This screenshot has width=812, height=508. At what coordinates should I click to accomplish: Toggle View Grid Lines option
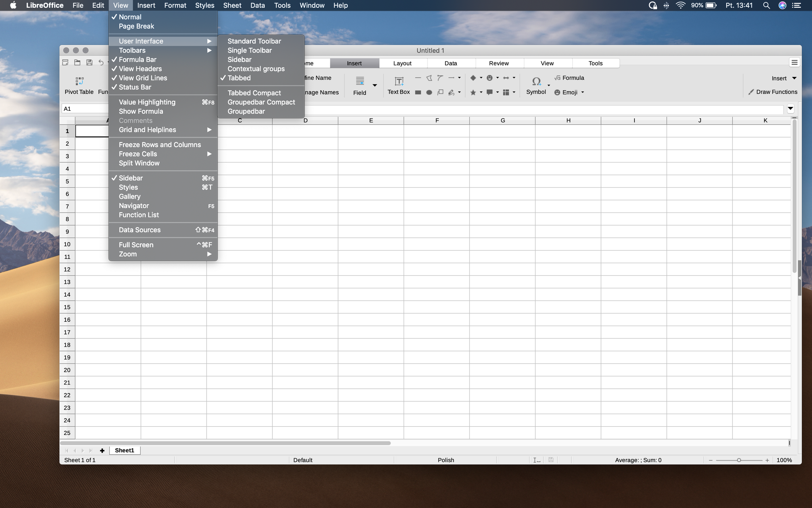(x=163, y=78)
